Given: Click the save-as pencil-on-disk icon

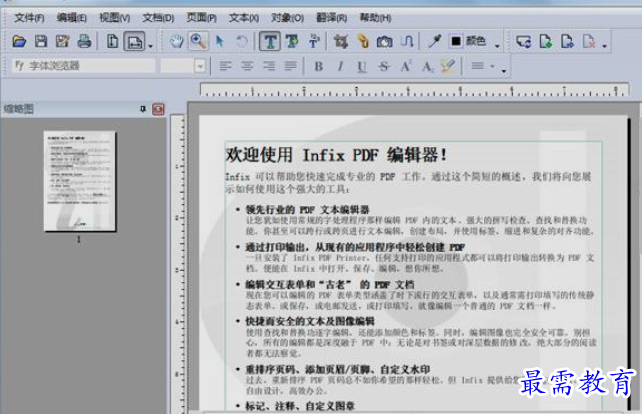Looking at the screenshot, I should pos(63,41).
